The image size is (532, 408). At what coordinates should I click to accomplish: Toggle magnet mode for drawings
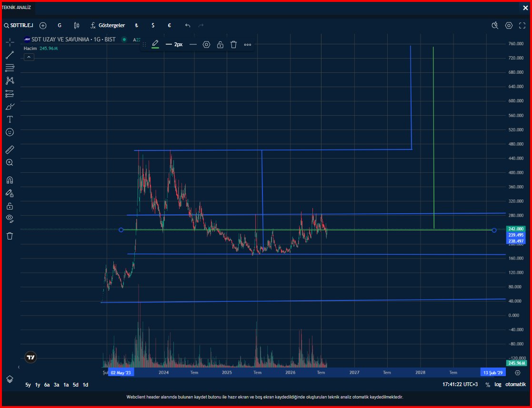[x=10, y=180]
